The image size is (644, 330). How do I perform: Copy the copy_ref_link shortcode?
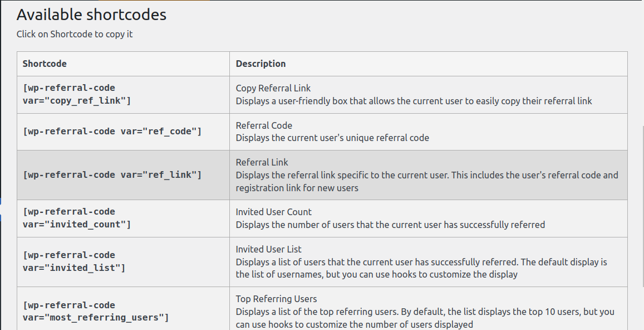[x=77, y=94]
